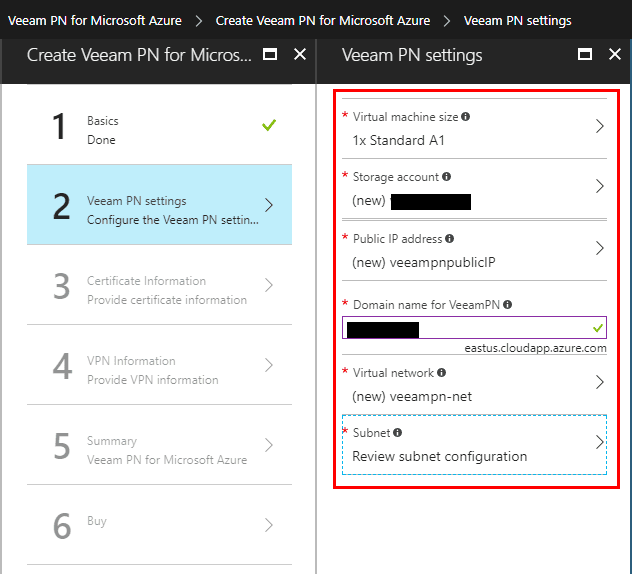The height and width of the screenshot is (574, 632).
Task: Click the (new) veeampn-net value
Action: click(x=412, y=397)
